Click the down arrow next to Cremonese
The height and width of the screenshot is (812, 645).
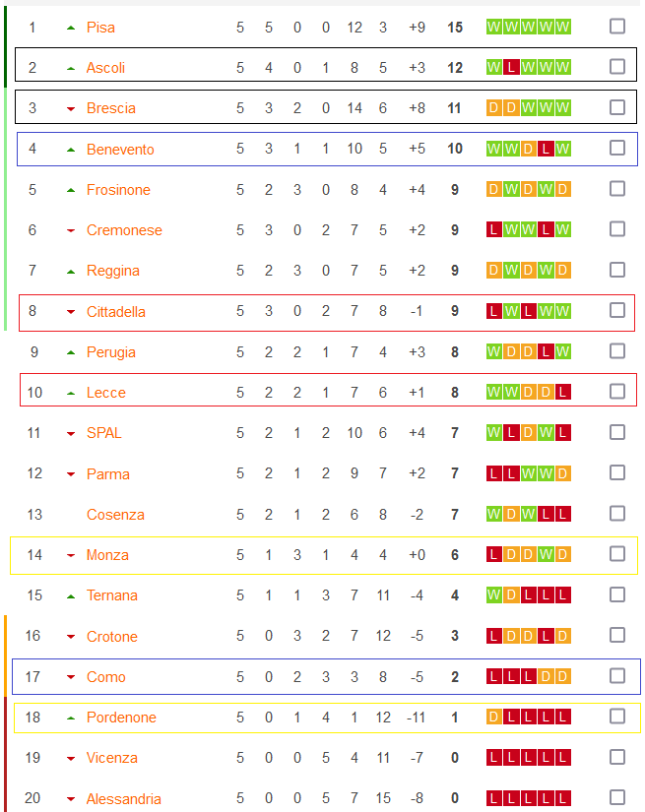point(71,231)
